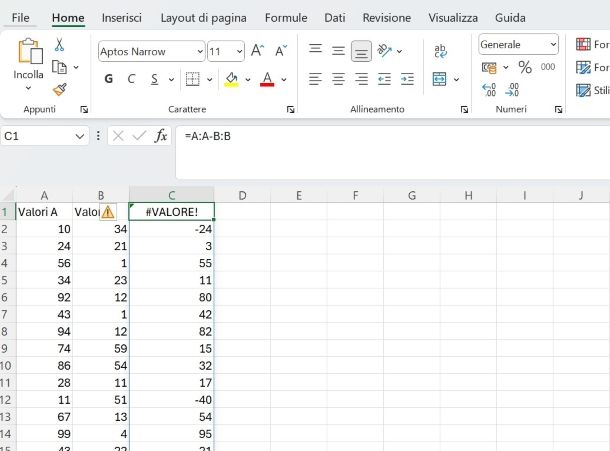The image size is (610, 451).
Task: Expand Incolla paste options arrow
Action: point(28,88)
